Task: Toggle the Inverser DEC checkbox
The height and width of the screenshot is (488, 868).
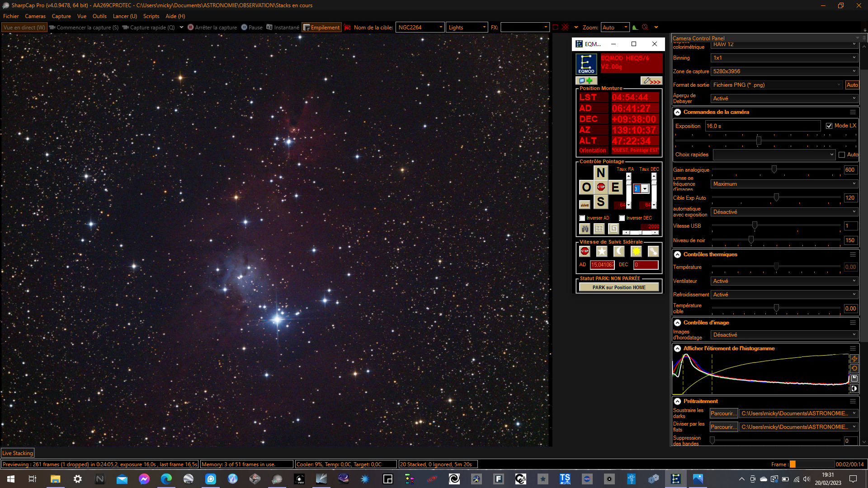Action: pos(622,218)
